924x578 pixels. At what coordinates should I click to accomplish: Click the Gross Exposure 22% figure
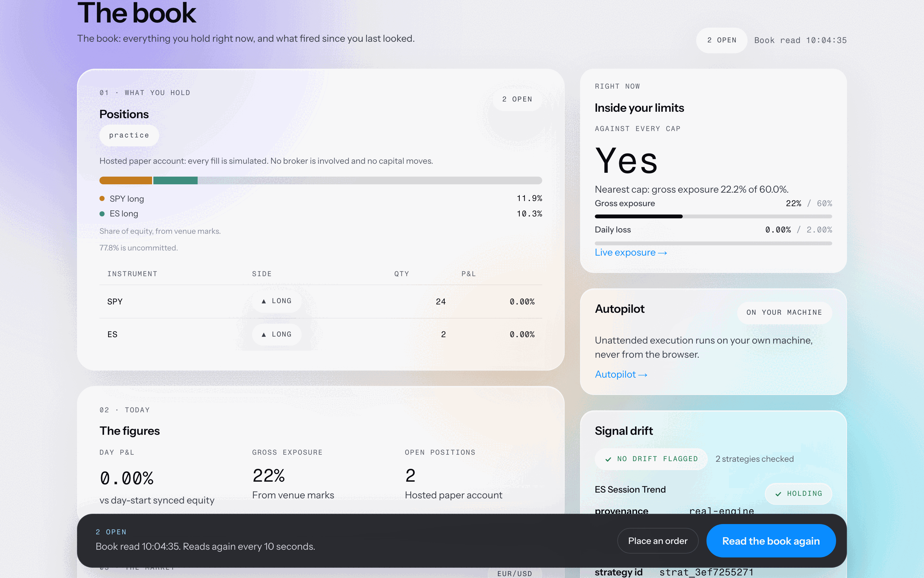(x=269, y=476)
